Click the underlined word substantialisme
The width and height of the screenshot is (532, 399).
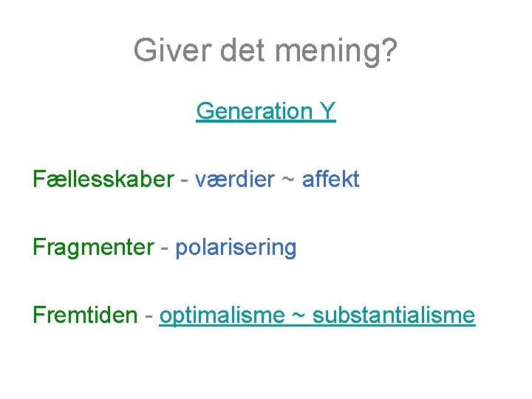coord(394,316)
